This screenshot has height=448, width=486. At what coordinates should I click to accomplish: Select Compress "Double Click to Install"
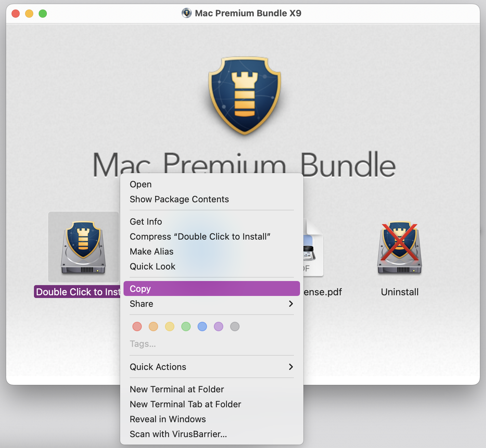(212, 237)
